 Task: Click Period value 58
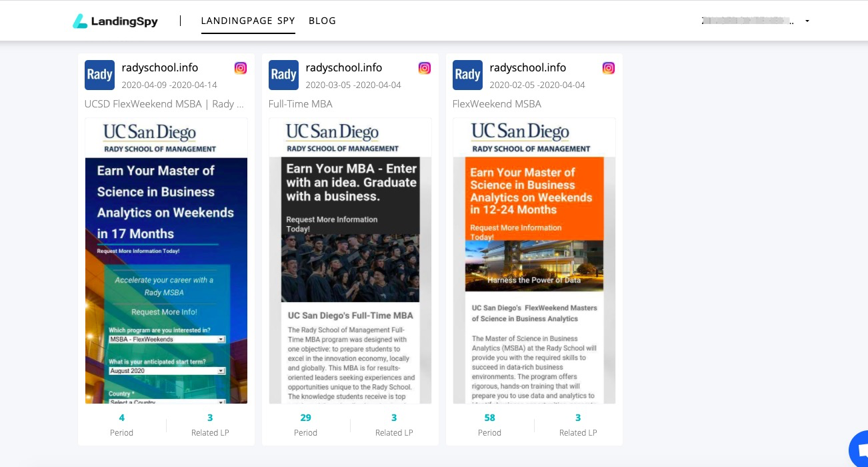click(490, 418)
